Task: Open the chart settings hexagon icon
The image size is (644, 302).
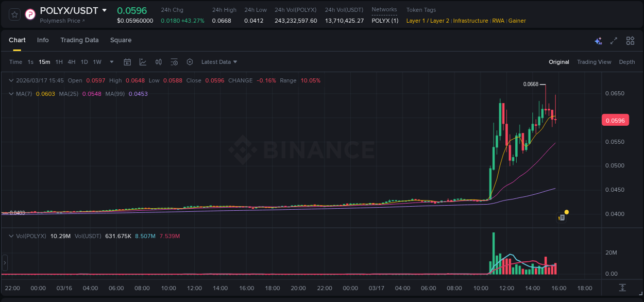Action: 190,62
